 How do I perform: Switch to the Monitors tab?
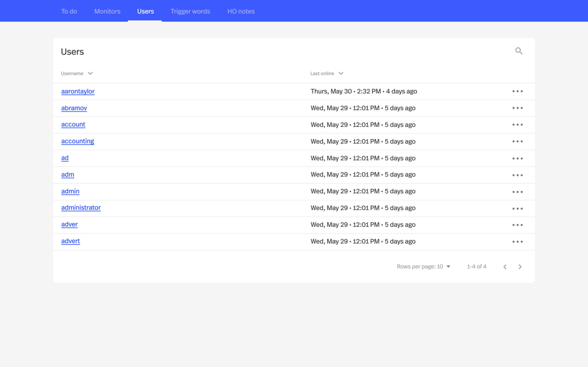tap(107, 11)
